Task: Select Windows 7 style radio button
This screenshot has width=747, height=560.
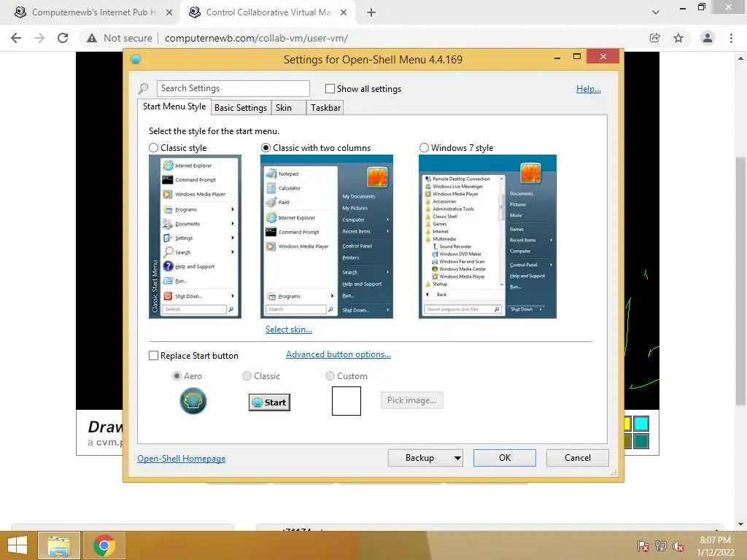Action: point(424,148)
